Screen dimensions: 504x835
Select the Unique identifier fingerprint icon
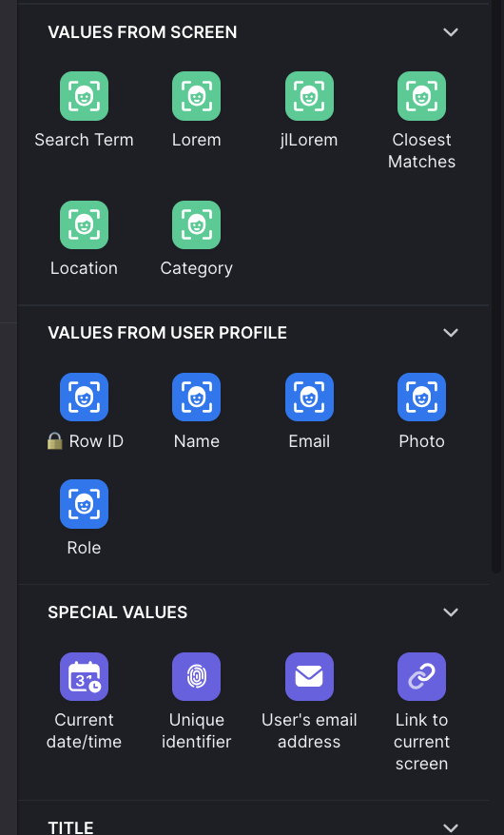click(x=197, y=676)
